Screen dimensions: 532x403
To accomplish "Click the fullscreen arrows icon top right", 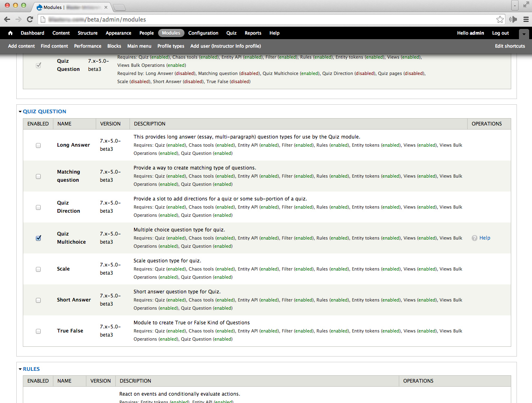I will click(526, 5).
